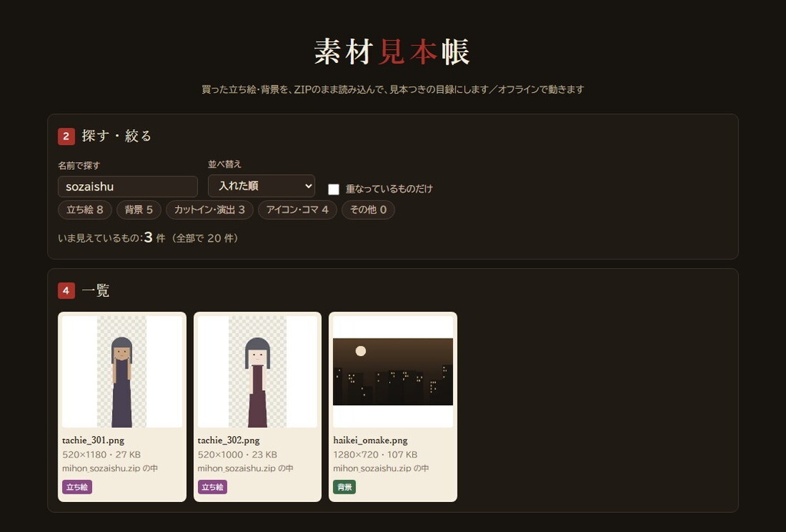Click the 520×1180 · 27 KB size text
Screen dimensions: 786x532
(x=101, y=454)
